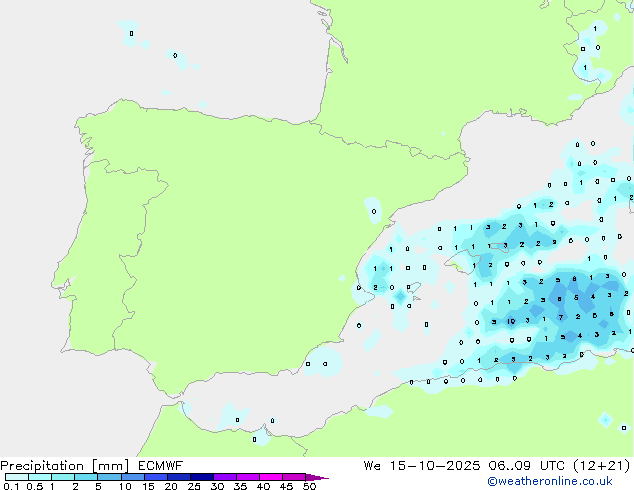Screen dimensions: 634x490
Task: Click the "Precipitation [mm]" title text
Action: tap(64, 466)
